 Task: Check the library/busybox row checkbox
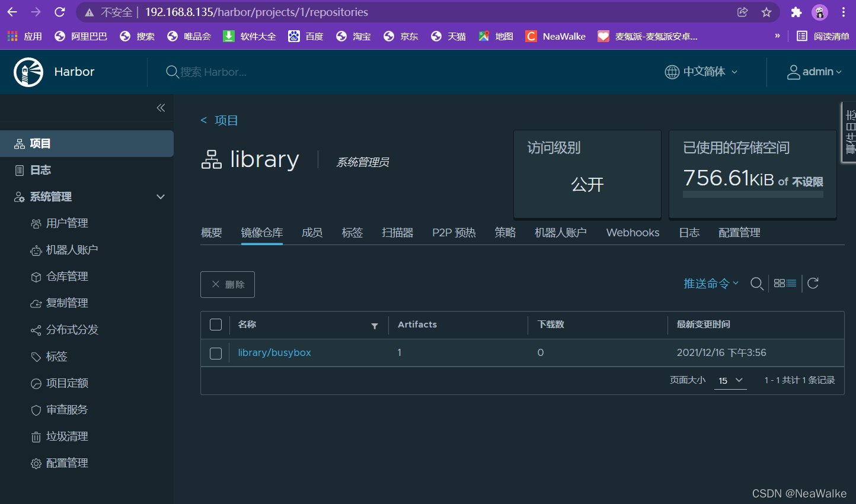coord(216,353)
